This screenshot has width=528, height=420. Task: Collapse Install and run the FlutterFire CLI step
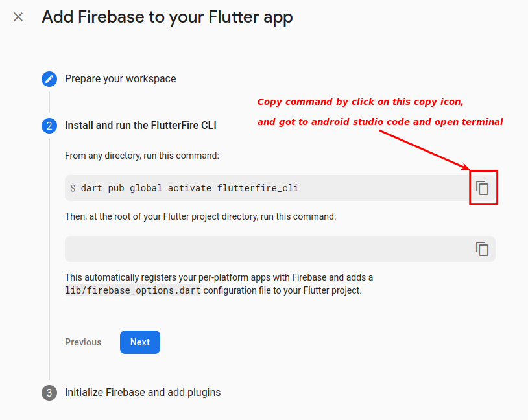pos(140,126)
